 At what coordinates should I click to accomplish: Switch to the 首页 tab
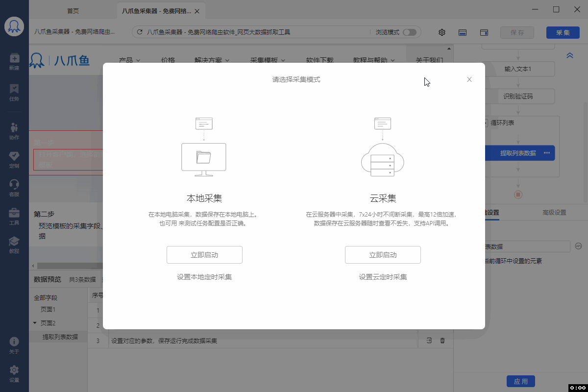73,11
